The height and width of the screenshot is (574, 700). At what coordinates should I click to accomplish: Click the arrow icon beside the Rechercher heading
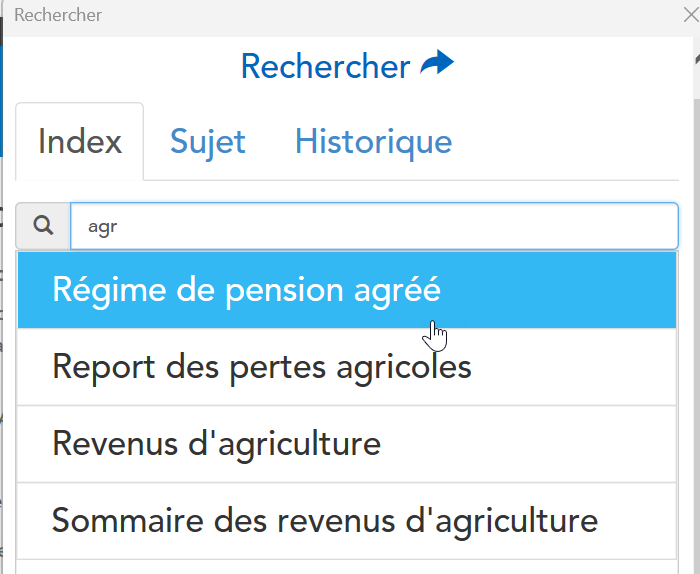pyautogui.click(x=437, y=65)
